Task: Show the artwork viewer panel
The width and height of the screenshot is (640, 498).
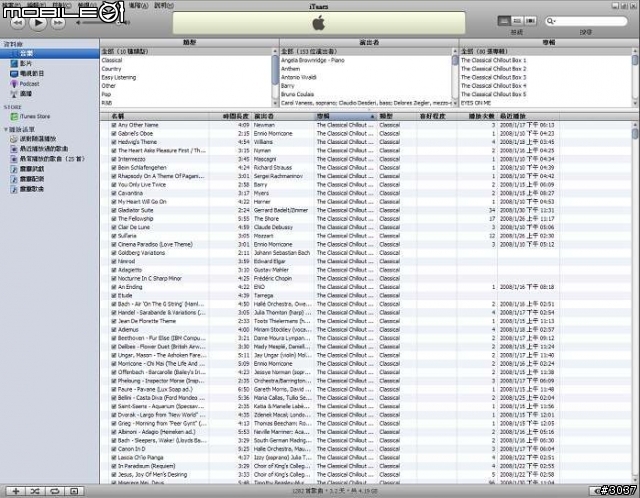Action: coord(74,491)
